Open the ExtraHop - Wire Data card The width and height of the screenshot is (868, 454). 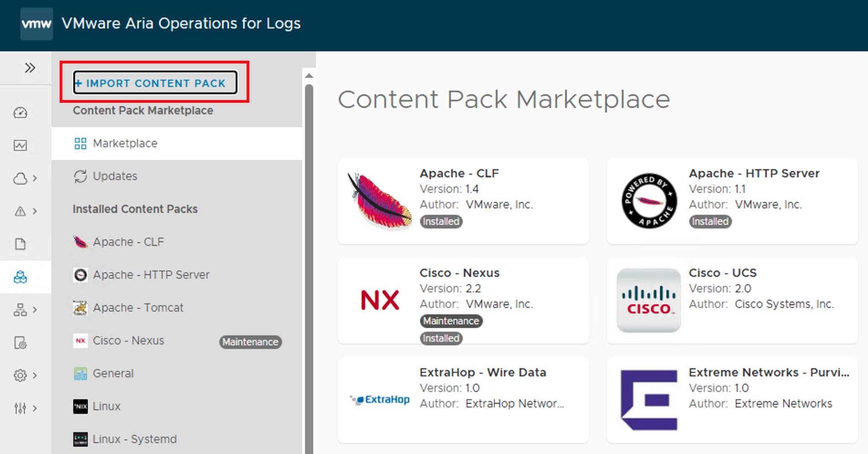(x=463, y=400)
